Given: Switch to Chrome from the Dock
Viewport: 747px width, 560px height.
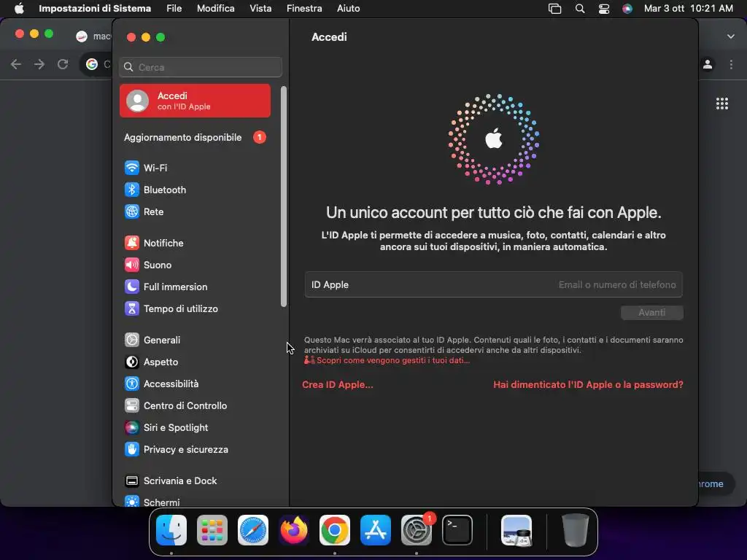Looking at the screenshot, I should (334, 530).
